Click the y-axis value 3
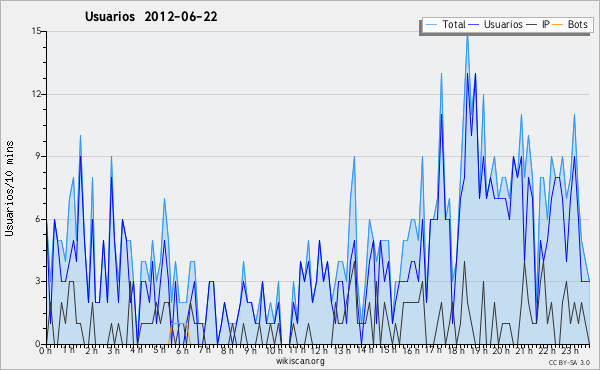The width and height of the screenshot is (600, 370). pos(38,281)
